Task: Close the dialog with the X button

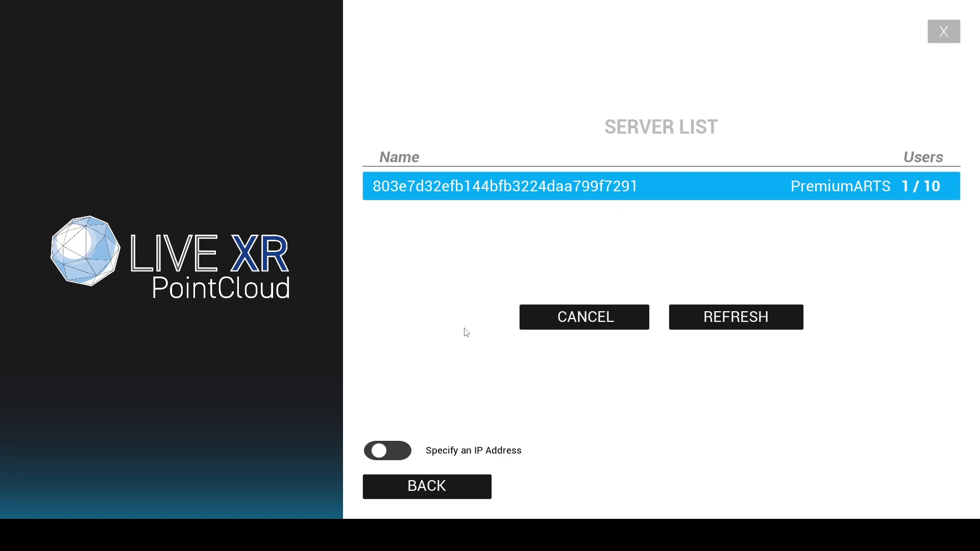Action: (x=943, y=32)
